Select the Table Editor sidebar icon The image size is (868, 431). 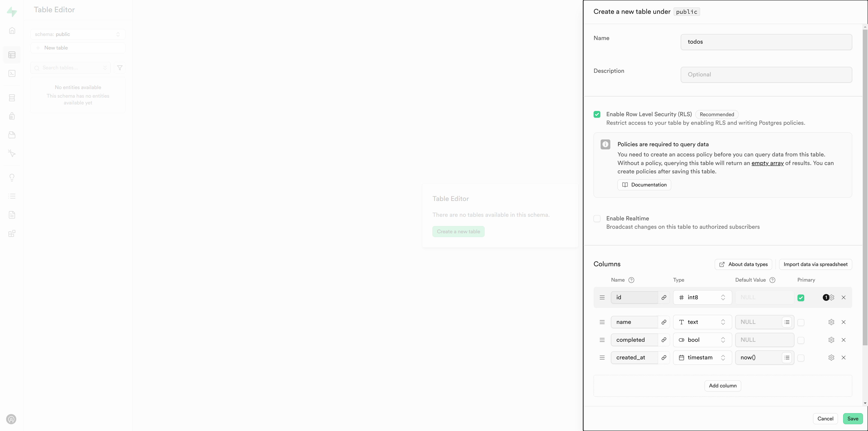pos(12,55)
